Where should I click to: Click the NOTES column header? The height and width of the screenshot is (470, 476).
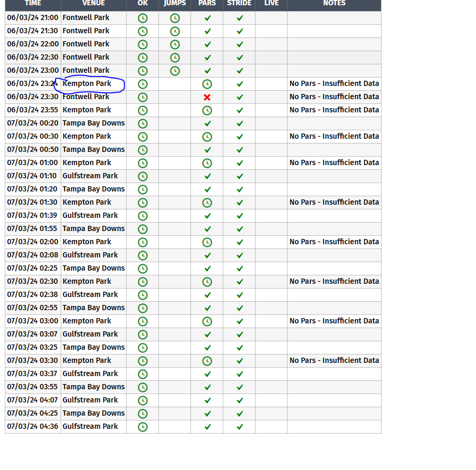334,3
